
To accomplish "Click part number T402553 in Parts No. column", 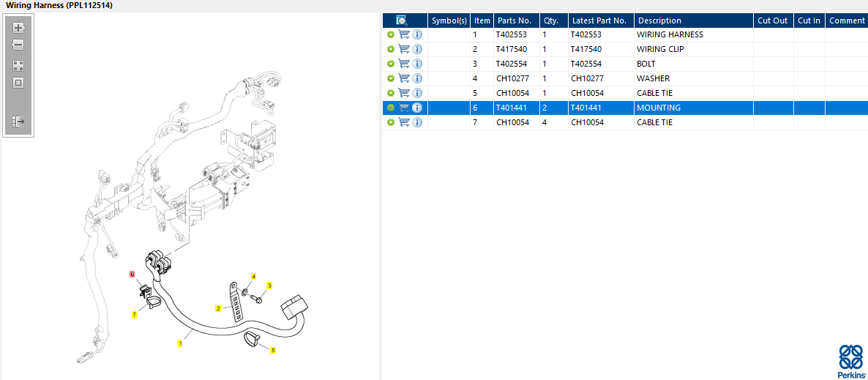I will coord(512,34).
